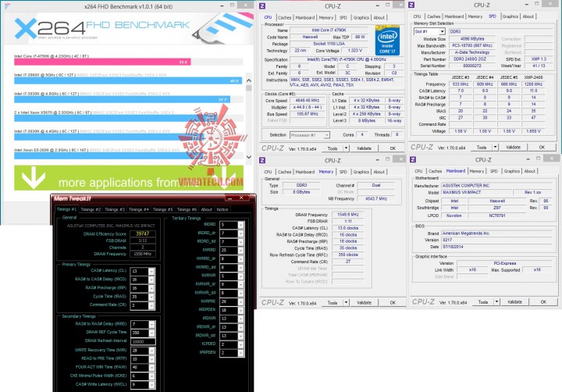The height and width of the screenshot is (392, 562).
Task: Click the Core Speed value 4649.40 MHz
Action: (308, 101)
